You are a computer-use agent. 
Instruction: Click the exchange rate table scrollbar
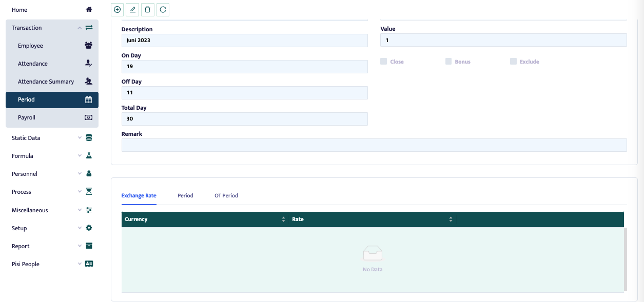pyautogui.click(x=625, y=259)
